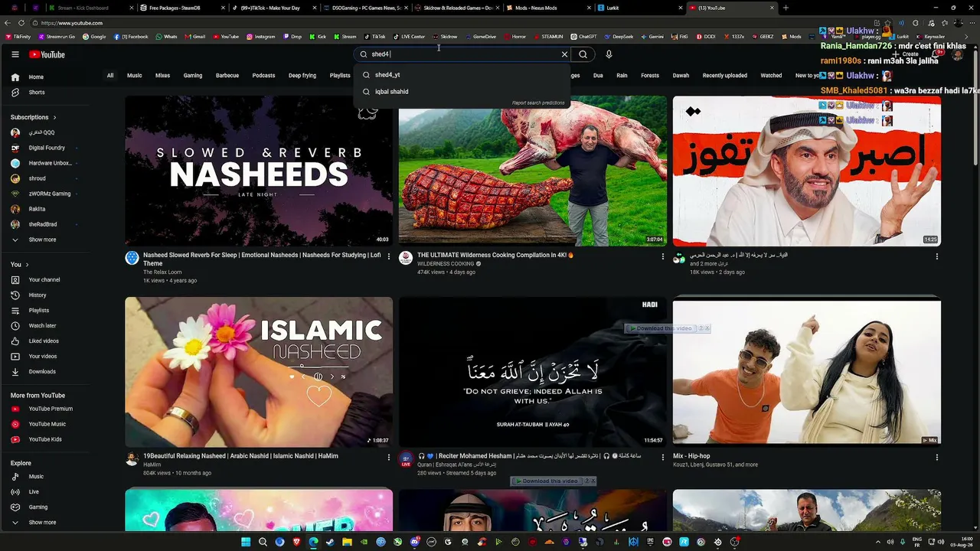This screenshot has width=980, height=551.
Task: Open the Gmail bookmark
Action: (194, 37)
